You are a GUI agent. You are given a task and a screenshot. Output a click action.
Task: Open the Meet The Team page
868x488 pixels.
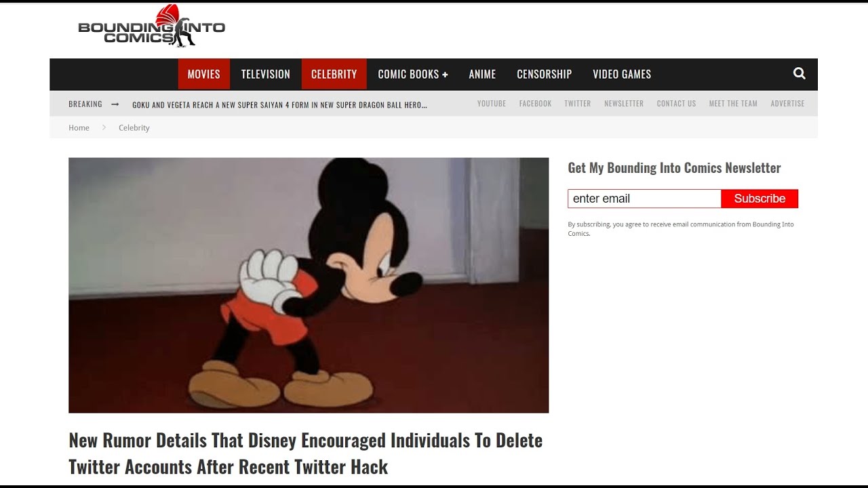[x=733, y=104]
